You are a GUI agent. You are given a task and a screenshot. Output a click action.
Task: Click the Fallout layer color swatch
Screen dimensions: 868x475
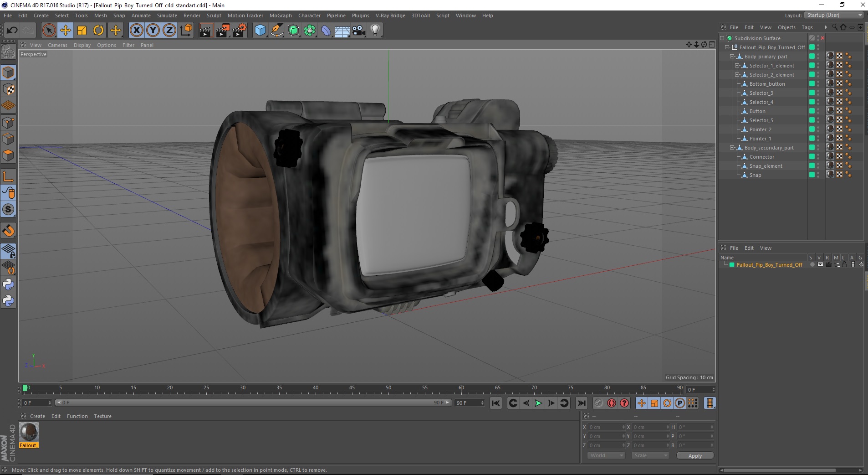[x=732, y=265]
